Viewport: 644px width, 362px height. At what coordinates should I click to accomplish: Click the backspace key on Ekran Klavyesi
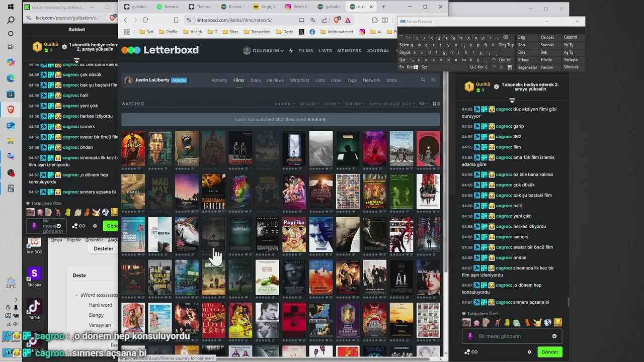point(505,37)
